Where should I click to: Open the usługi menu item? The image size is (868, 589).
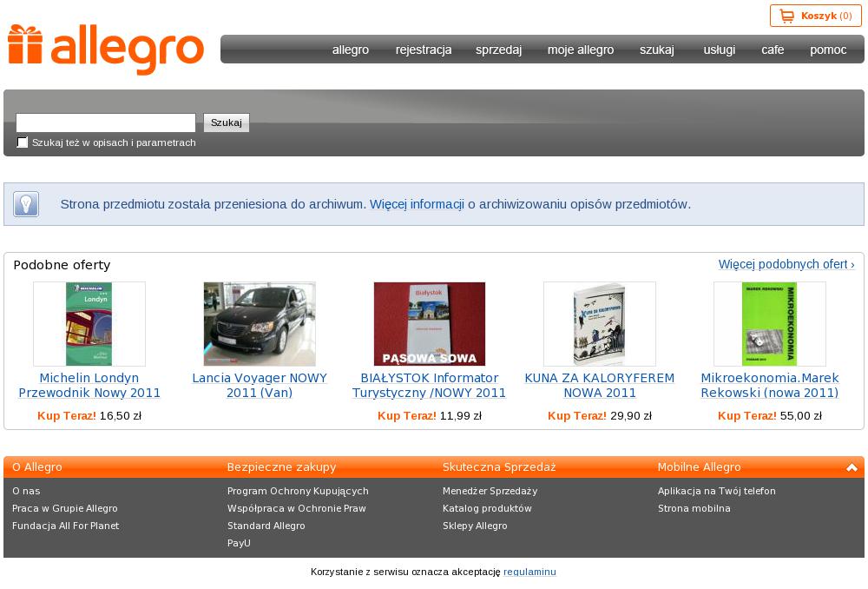[719, 50]
